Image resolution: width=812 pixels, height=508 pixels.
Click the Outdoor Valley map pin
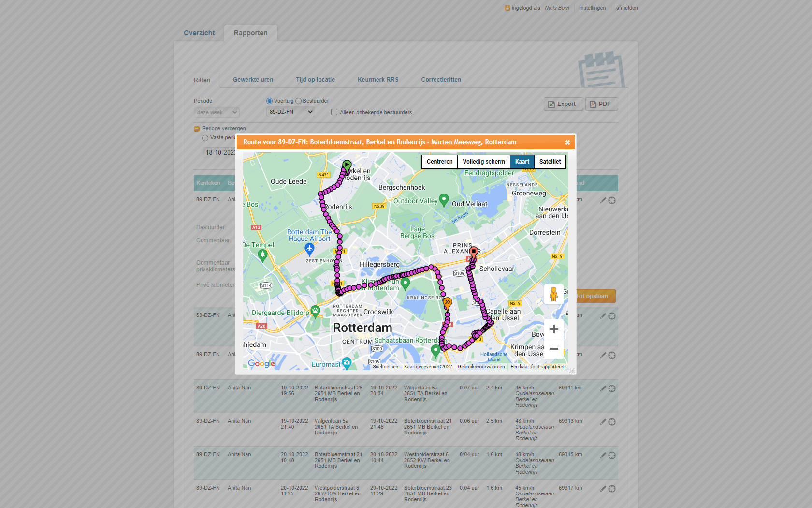444,200
